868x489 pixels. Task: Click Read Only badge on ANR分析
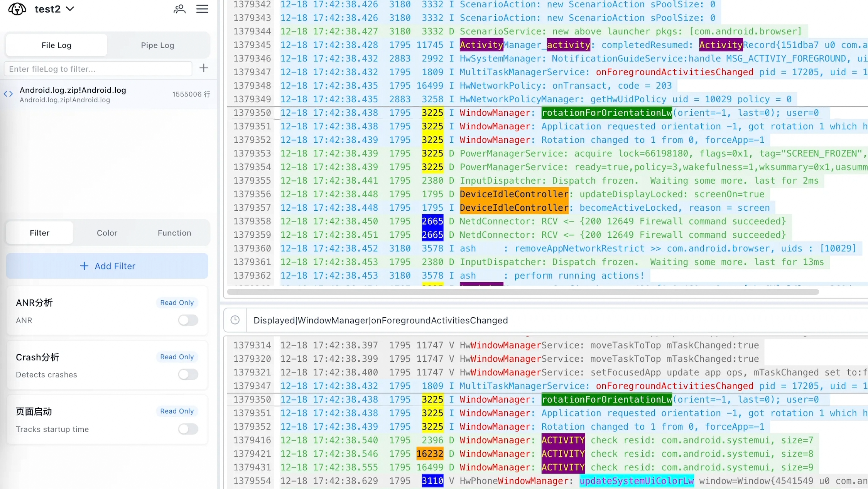coord(177,303)
